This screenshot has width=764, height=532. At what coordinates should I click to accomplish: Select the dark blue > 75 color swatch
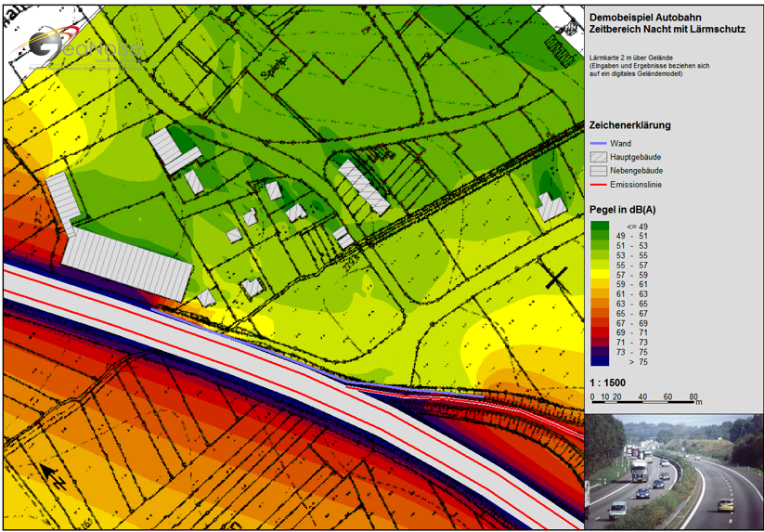(599, 362)
